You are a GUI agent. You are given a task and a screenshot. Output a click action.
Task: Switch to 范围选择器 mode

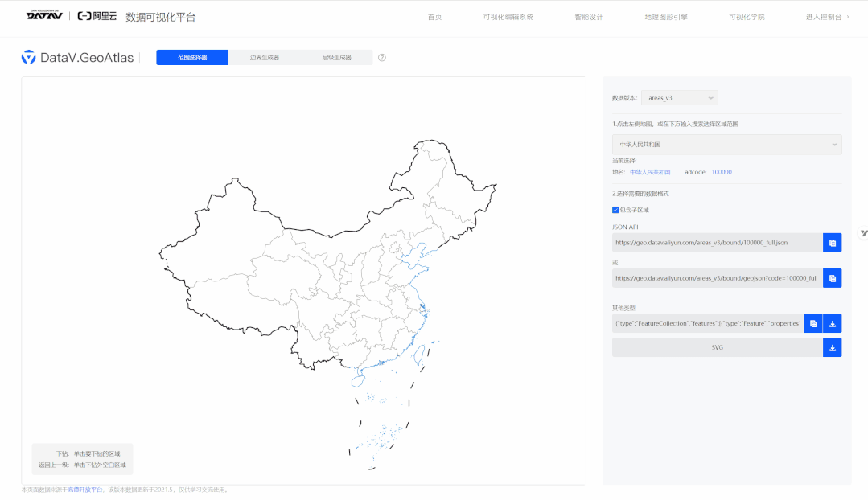(x=192, y=57)
